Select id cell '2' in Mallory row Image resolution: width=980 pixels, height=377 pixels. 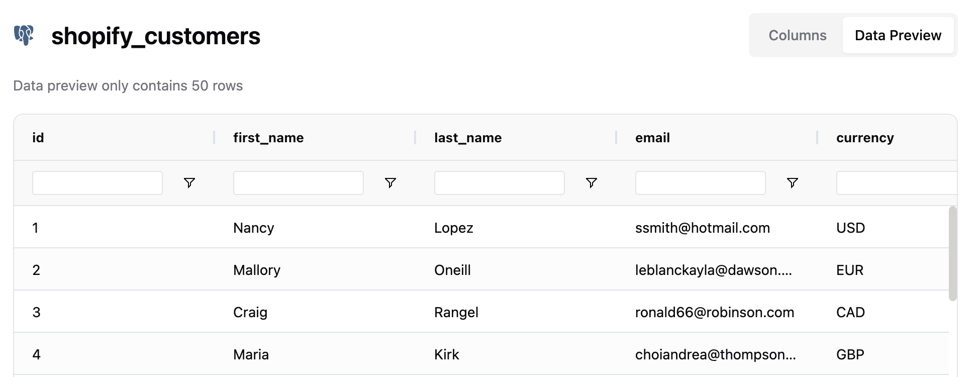[36, 270]
